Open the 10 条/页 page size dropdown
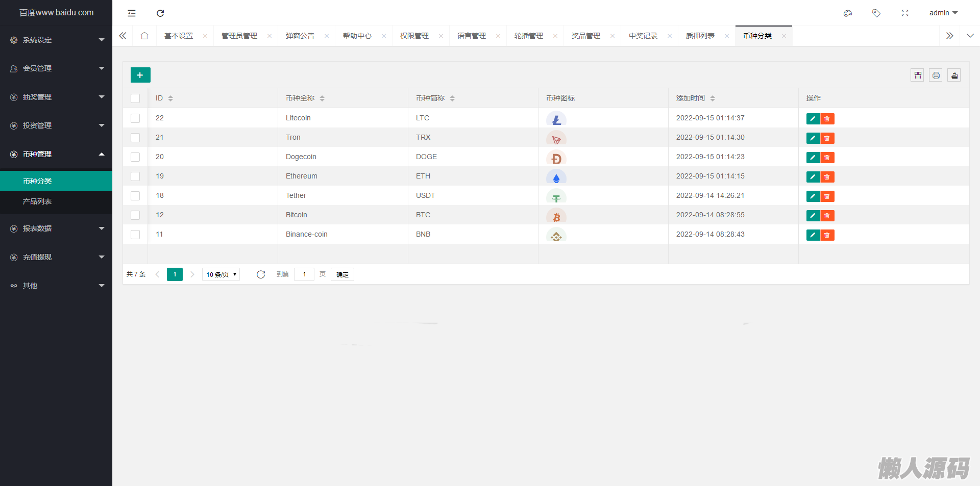This screenshot has height=486, width=980. (221, 274)
